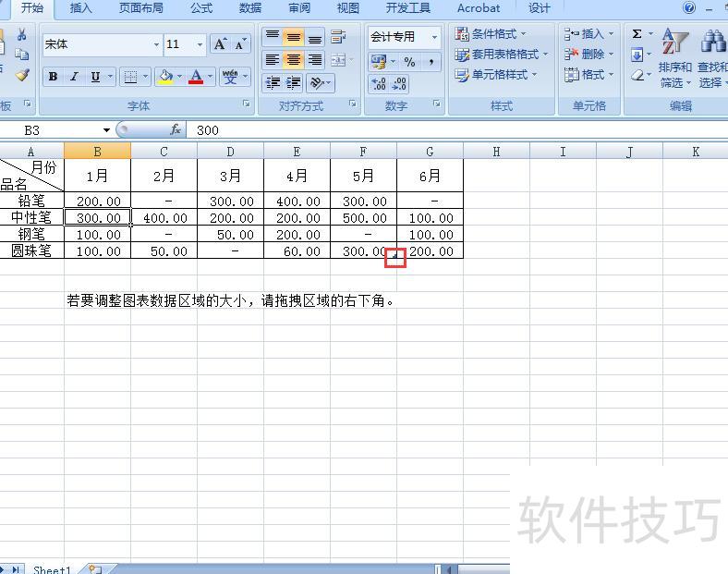The image size is (728, 574).
Task: Open font color dropdown arrow
Action: [x=211, y=77]
